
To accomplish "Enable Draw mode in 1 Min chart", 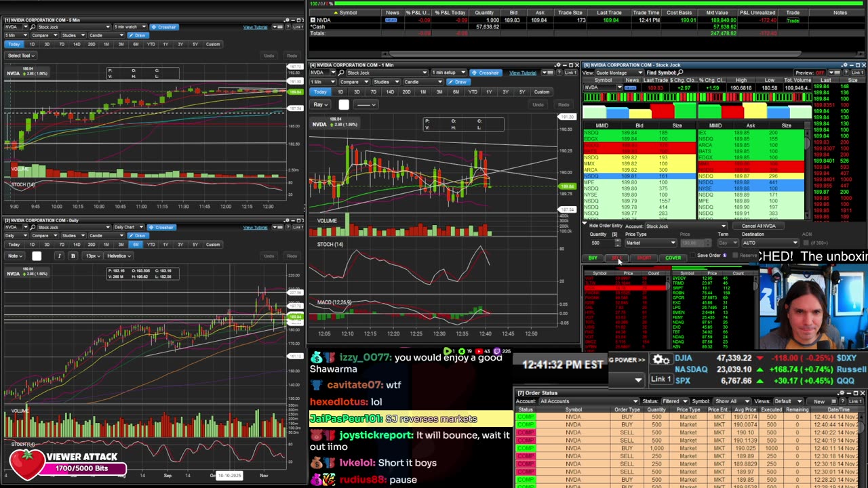I will click(458, 82).
